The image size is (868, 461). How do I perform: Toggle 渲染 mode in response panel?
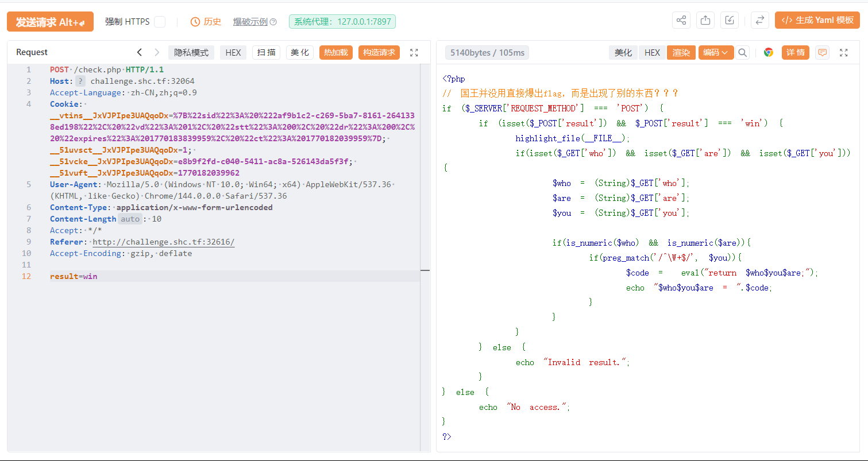click(x=681, y=53)
